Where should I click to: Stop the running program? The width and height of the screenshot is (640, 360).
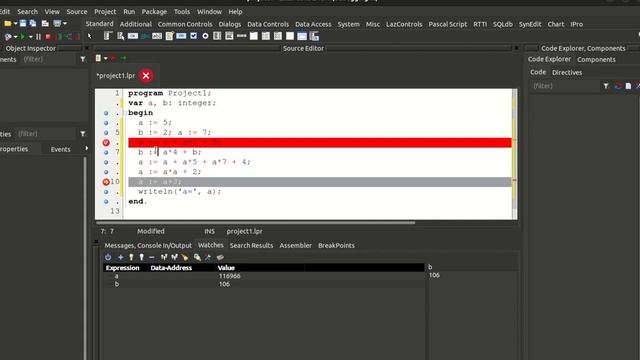coord(48,36)
